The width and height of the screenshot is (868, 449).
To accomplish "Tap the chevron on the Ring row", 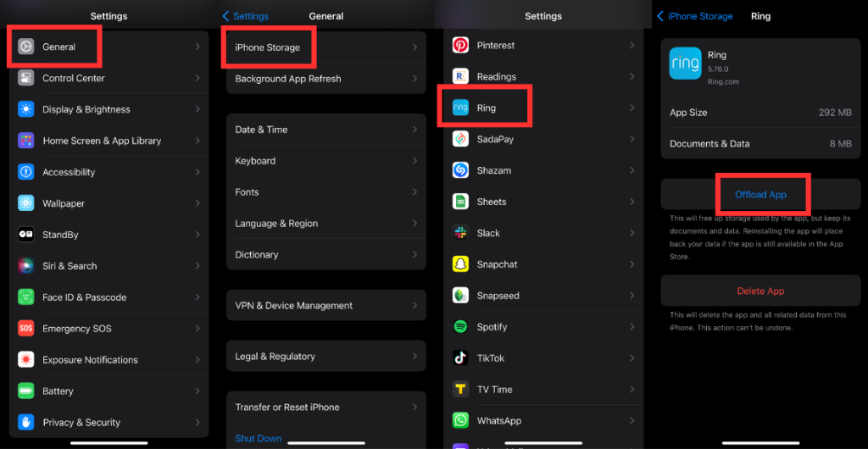I will (632, 108).
